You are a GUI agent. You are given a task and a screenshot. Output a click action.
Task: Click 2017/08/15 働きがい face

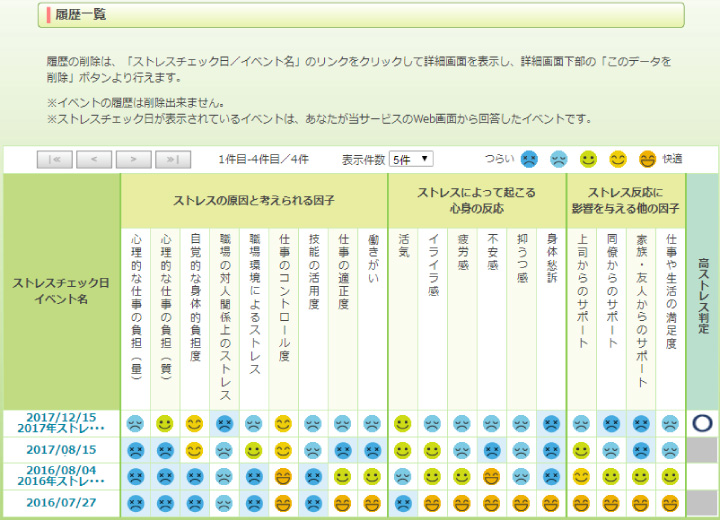click(372, 451)
